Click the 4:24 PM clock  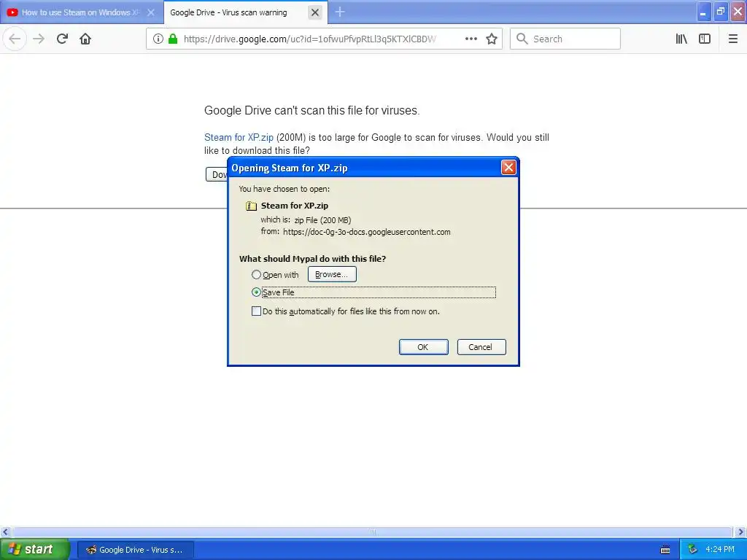point(720,550)
